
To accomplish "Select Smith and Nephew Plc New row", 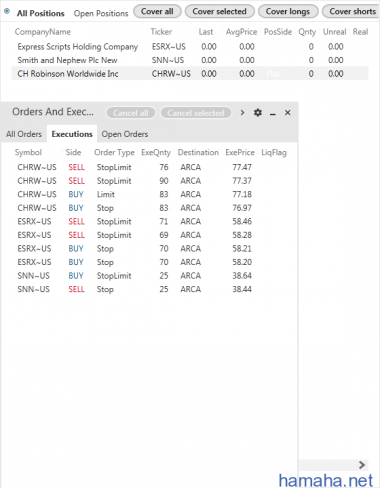I will tap(190, 60).
